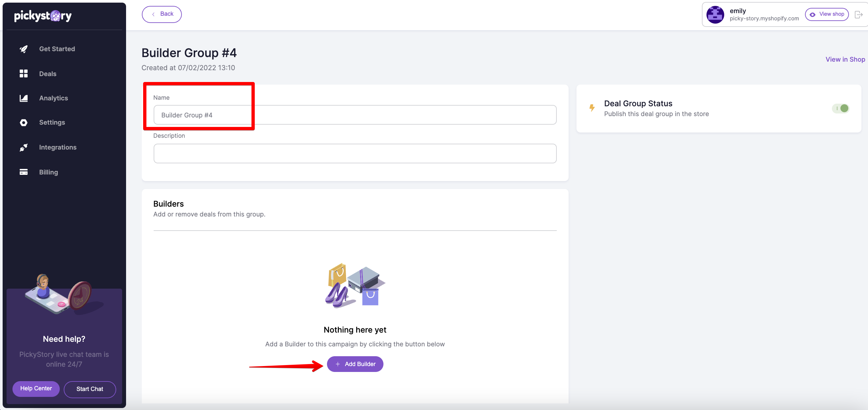The image size is (868, 410).
Task: Navigate to Integrations
Action: pyautogui.click(x=58, y=148)
